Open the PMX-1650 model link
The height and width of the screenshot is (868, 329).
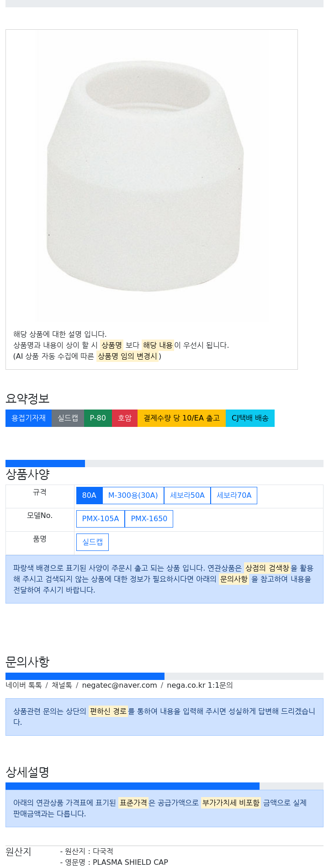point(149,519)
